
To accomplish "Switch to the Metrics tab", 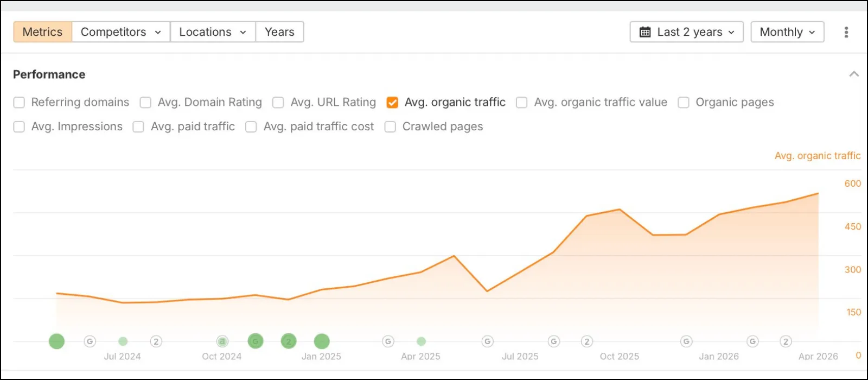I will point(42,32).
